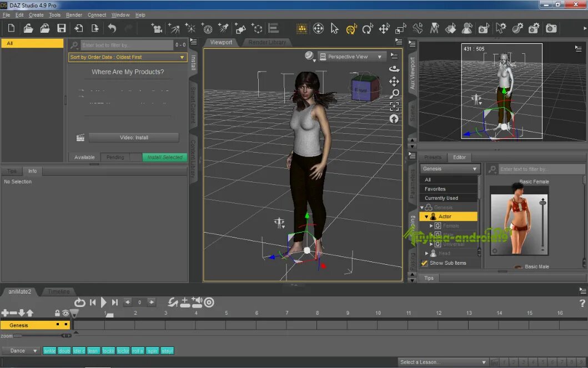Image resolution: width=588 pixels, height=368 pixels.
Task: Undo the last action with the arrow icon
Action: coord(112,28)
